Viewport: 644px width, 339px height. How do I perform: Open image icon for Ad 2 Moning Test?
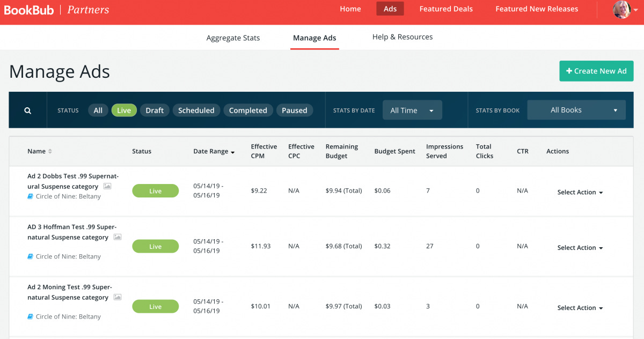point(118,297)
